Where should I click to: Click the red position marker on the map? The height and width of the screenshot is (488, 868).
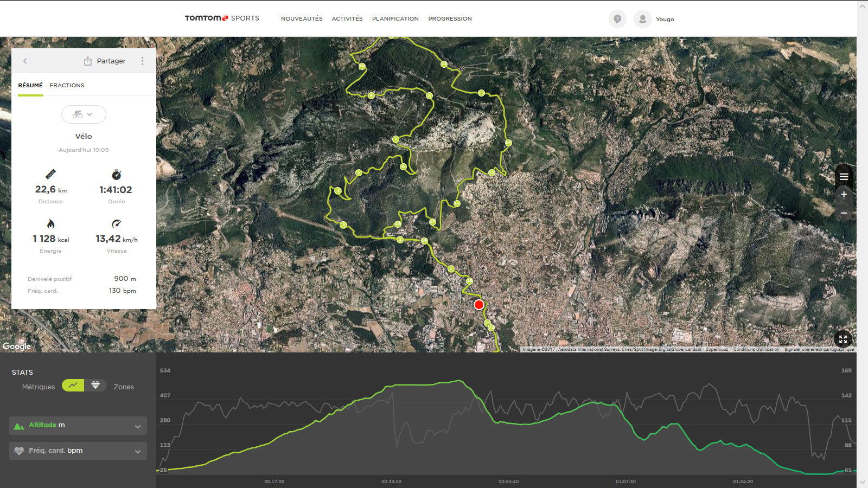tap(478, 305)
